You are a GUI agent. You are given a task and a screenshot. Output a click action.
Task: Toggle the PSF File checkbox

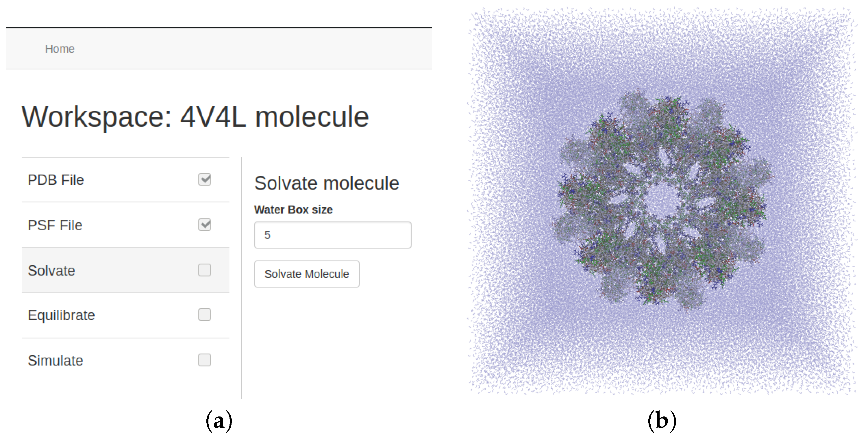pos(205,225)
